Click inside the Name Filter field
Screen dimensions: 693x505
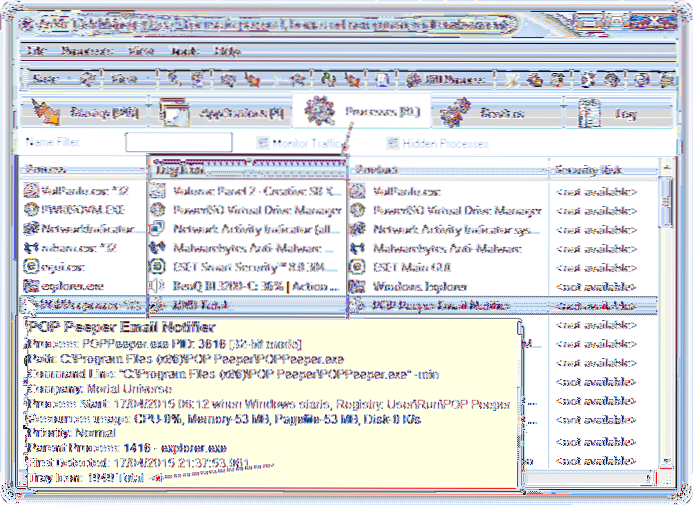coord(179,142)
